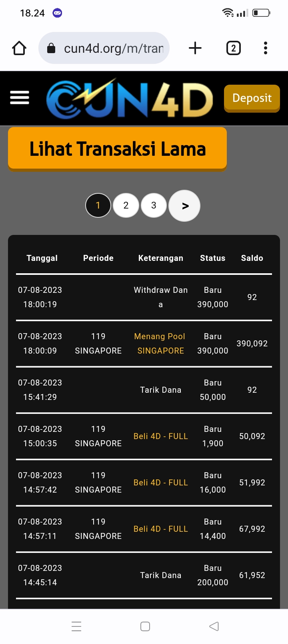The width and height of the screenshot is (288, 644).
Task: Go to page 2 of transactions
Action: point(126,205)
